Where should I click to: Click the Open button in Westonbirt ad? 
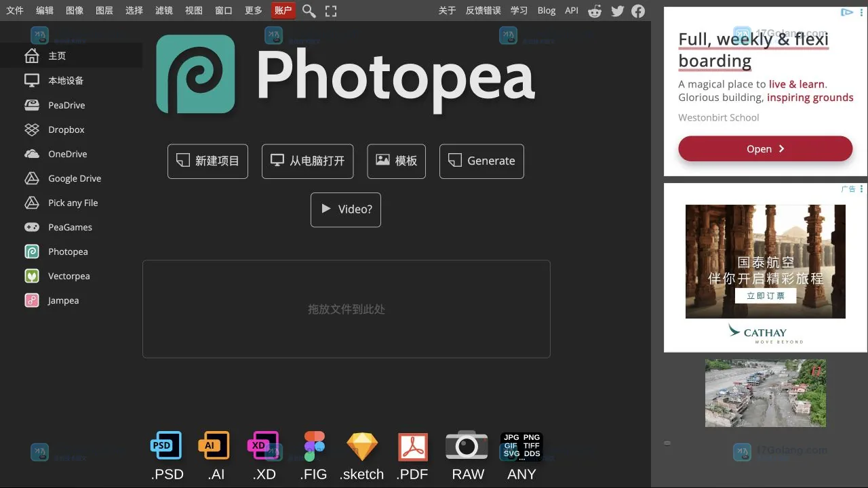[x=765, y=149]
